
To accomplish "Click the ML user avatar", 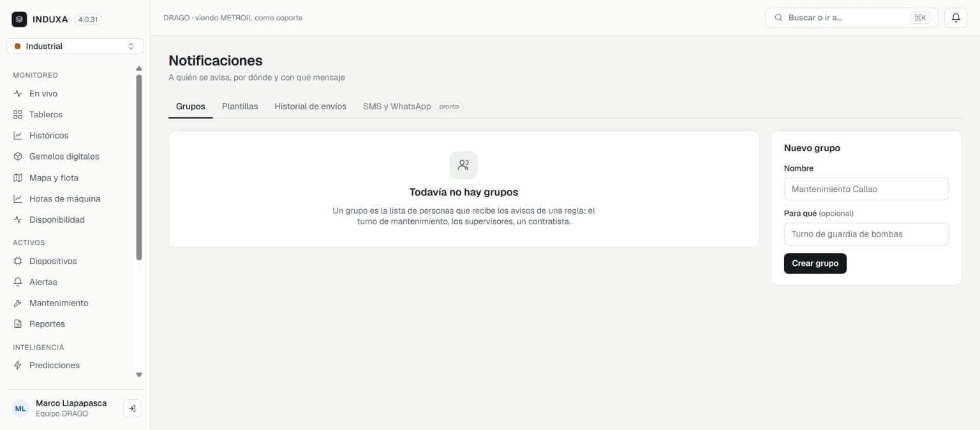I will 20,408.
